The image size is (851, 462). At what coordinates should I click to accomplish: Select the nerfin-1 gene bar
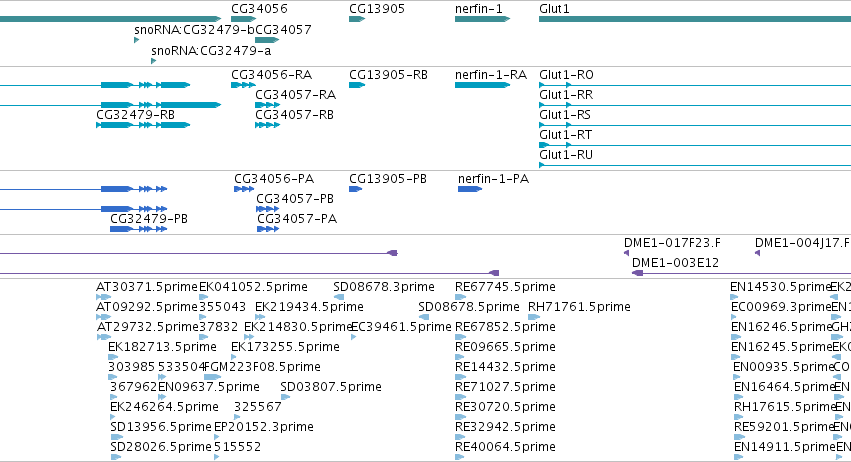[482, 19]
